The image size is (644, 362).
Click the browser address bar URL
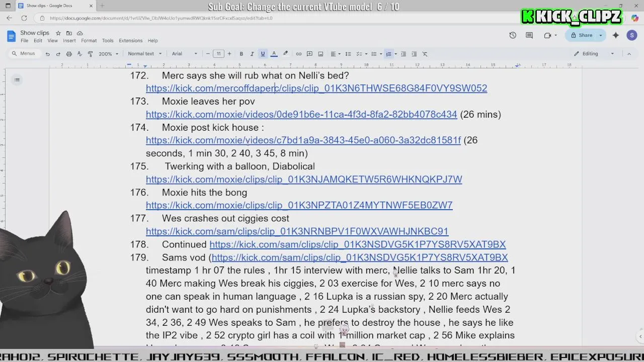(161, 18)
